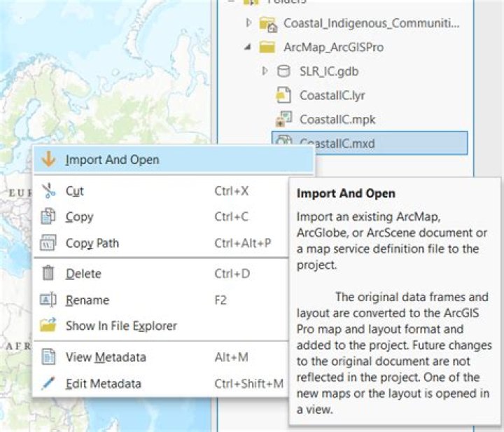
Task: Collapse the ArcMap_ArcGISPro folder
Action: tap(248, 48)
